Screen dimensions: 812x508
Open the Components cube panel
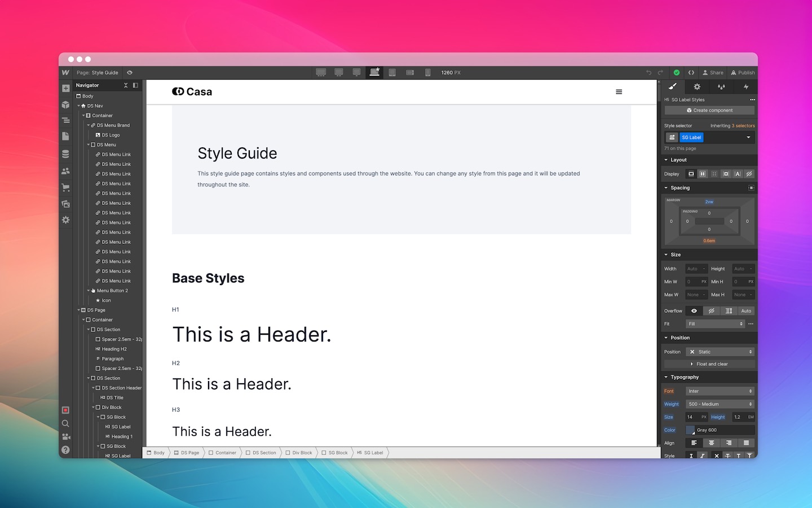[65, 104]
